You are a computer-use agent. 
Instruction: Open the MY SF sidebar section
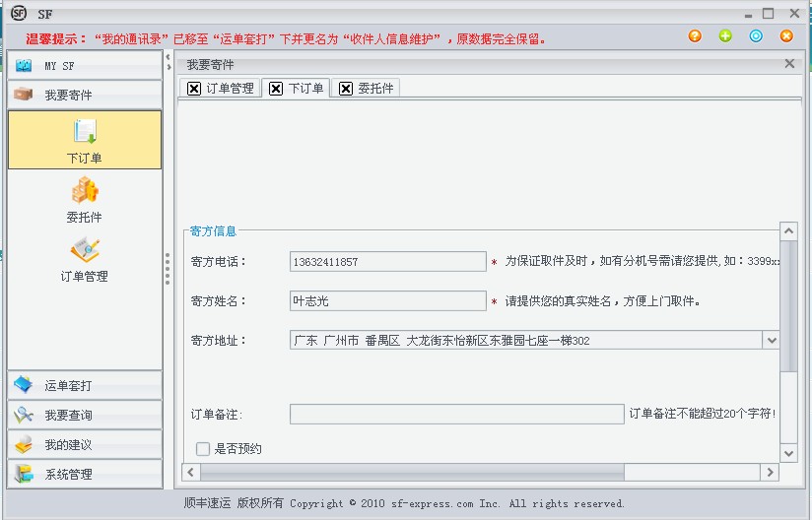click(x=84, y=65)
